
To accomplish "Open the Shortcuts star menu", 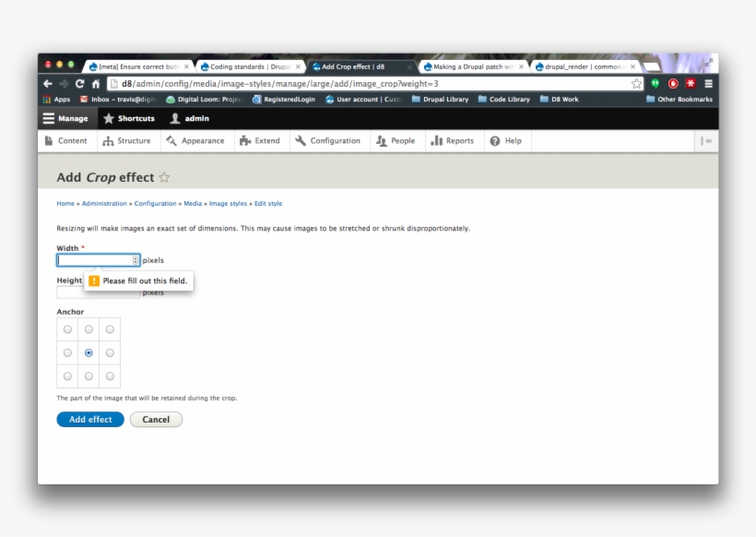I will click(x=108, y=118).
